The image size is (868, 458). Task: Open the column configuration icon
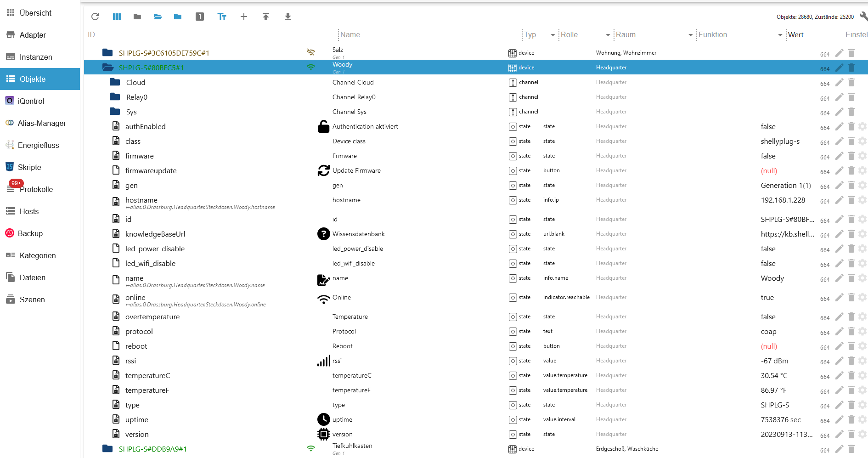117,17
